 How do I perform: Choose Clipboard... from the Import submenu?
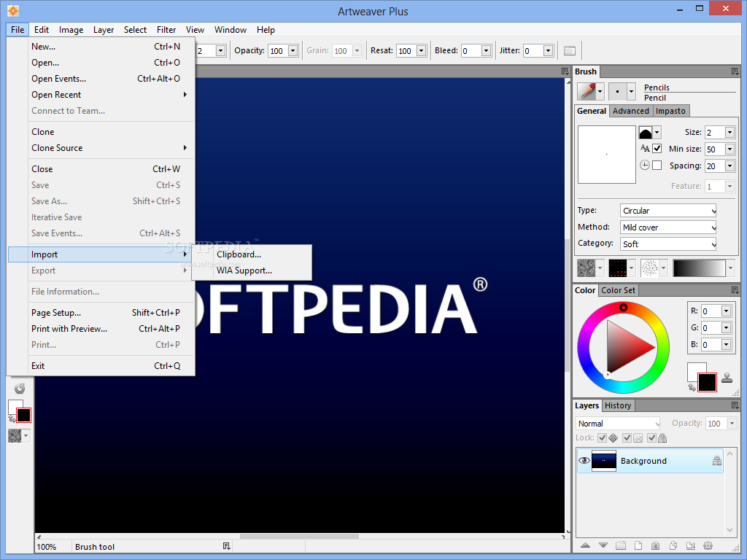tap(252, 254)
